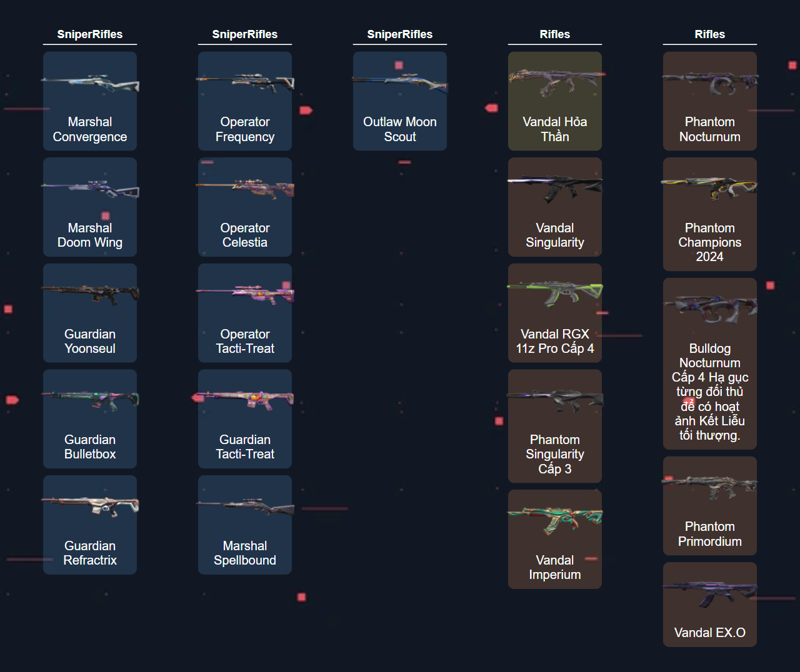Click the Marshal Convergence weapon image
The width and height of the screenshot is (800, 672).
tap(90, 84)
